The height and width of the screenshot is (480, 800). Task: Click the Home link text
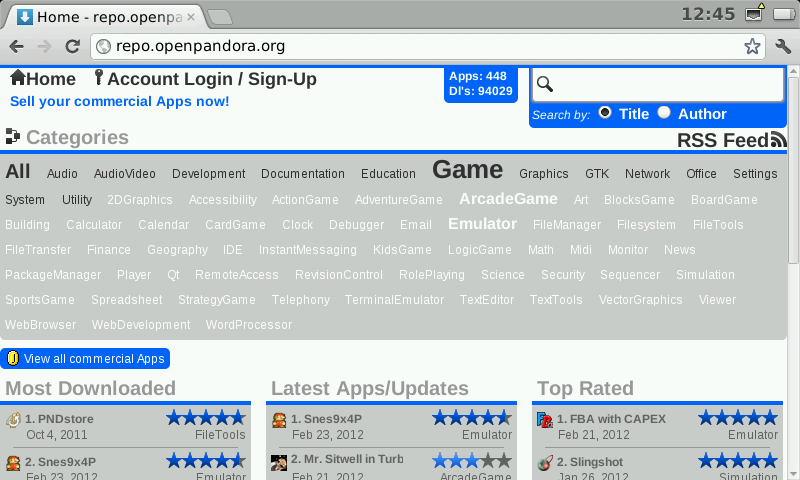(x=51, y=79)
